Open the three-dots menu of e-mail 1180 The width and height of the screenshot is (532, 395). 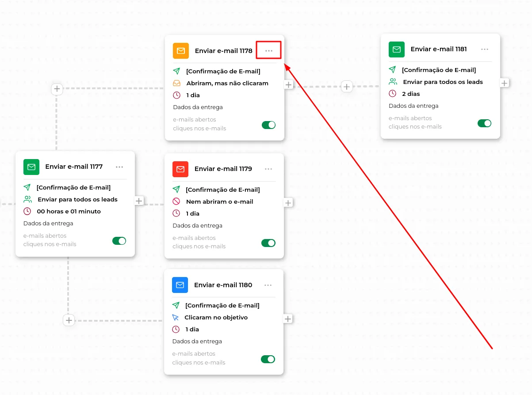[x=268, y=285]
